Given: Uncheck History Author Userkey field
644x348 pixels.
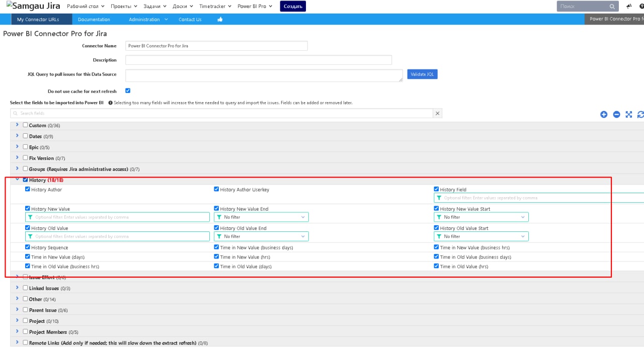Looking at the screenshot, I should point(216,189).
